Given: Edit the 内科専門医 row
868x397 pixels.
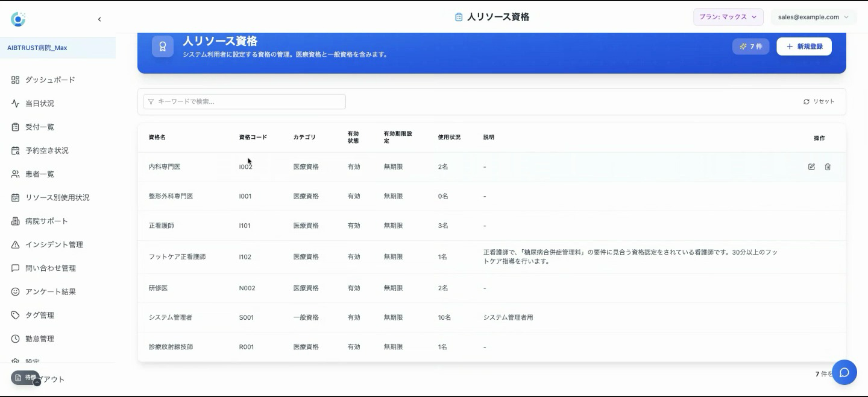Looking at the screenshot, I should tap(811, 167).
